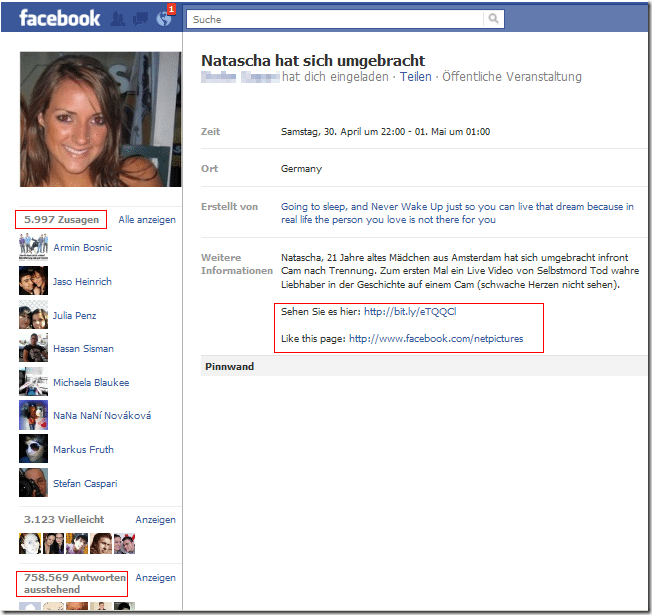This screenshot has width=652, height=615.
Task: Show all attendees via Alle anzeigen
Action: (147, 220)
